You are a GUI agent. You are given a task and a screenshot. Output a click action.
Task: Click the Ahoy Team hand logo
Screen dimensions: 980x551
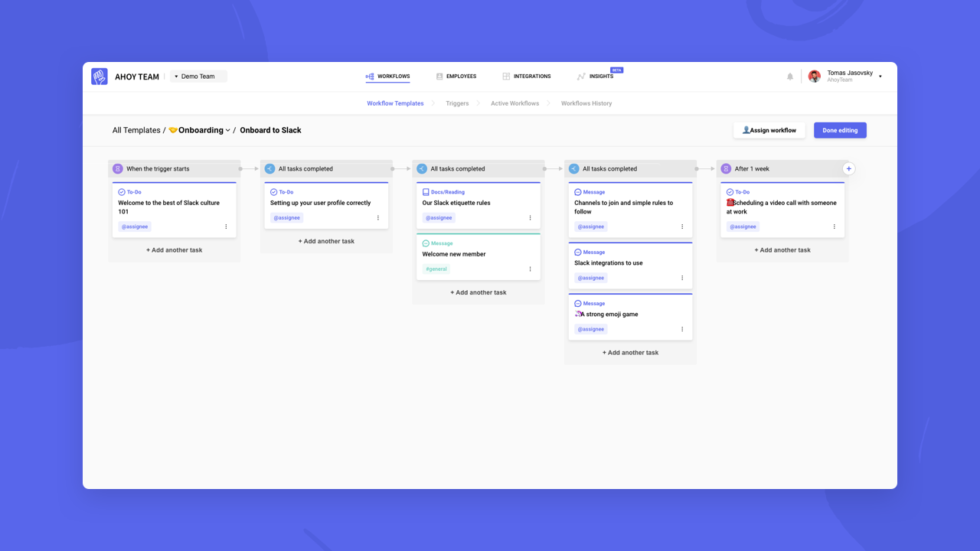pos(100,77)
